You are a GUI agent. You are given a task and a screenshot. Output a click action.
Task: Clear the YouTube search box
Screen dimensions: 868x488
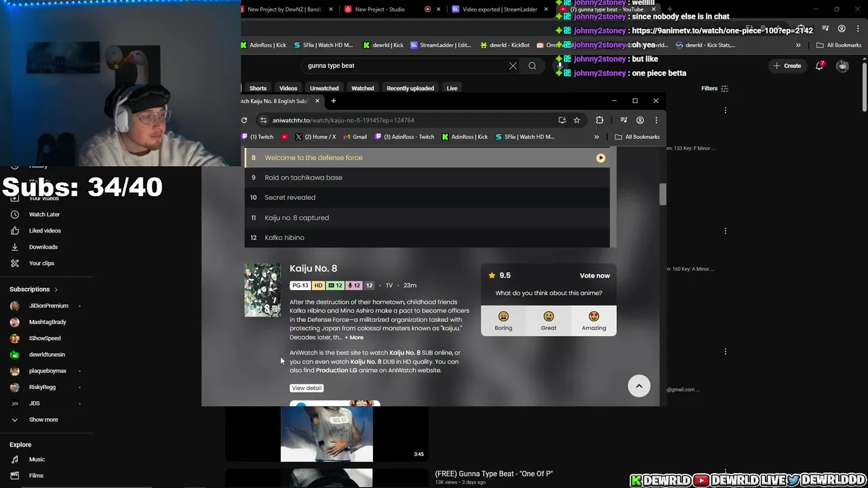[513, 66]
